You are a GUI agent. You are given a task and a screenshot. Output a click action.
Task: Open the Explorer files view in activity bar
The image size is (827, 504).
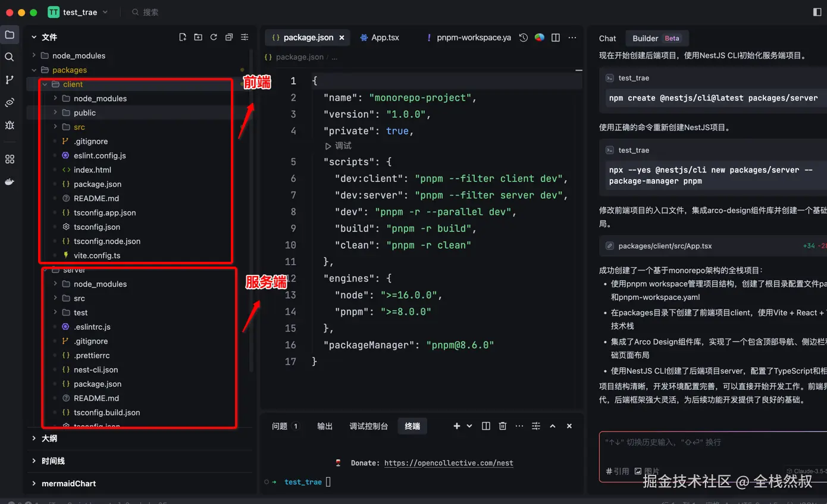pyautogui.click(x=10, y=35)
